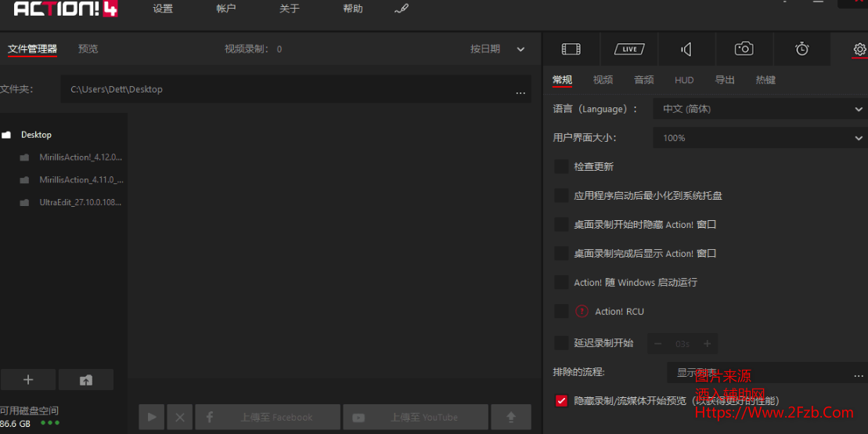Open screenshot mode camera icon

pyautogui.click(x=744, y=49)
